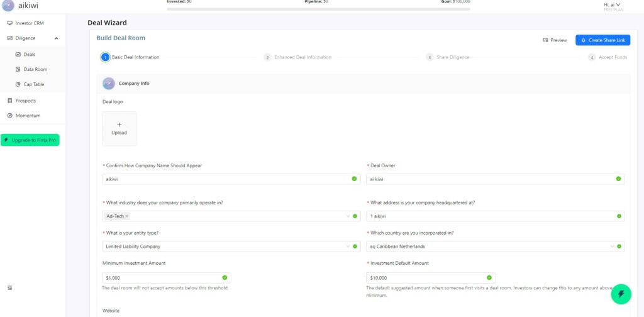Collapse the Diligence sidebar group
The image size is (644, 317).
(56, 38)
